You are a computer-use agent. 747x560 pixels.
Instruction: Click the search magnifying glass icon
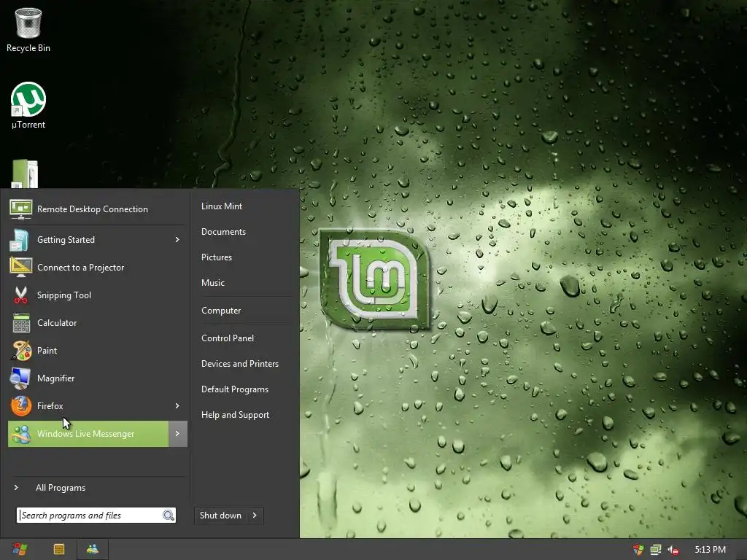click(169, 516)
